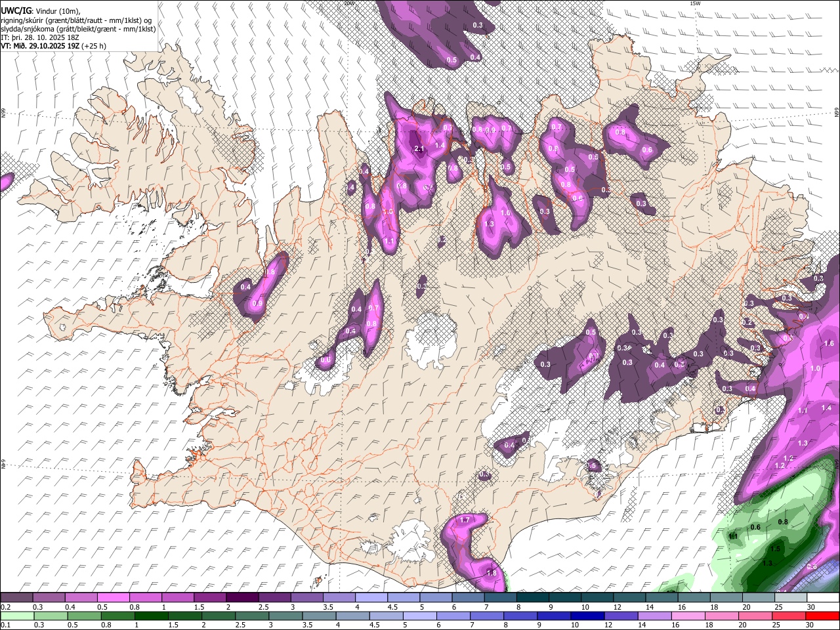
Task: Select the '2.1' precipitation value on map
Action: (x=420, y=150)
